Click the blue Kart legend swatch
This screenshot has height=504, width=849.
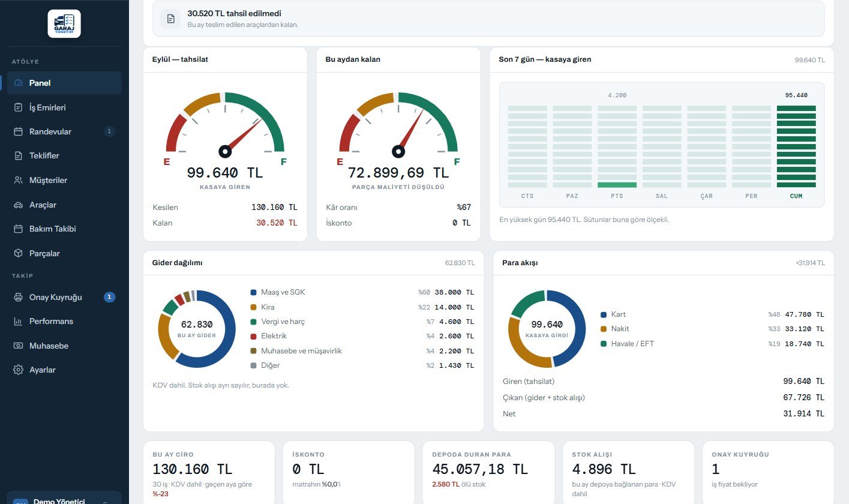[x=604, y=314]
